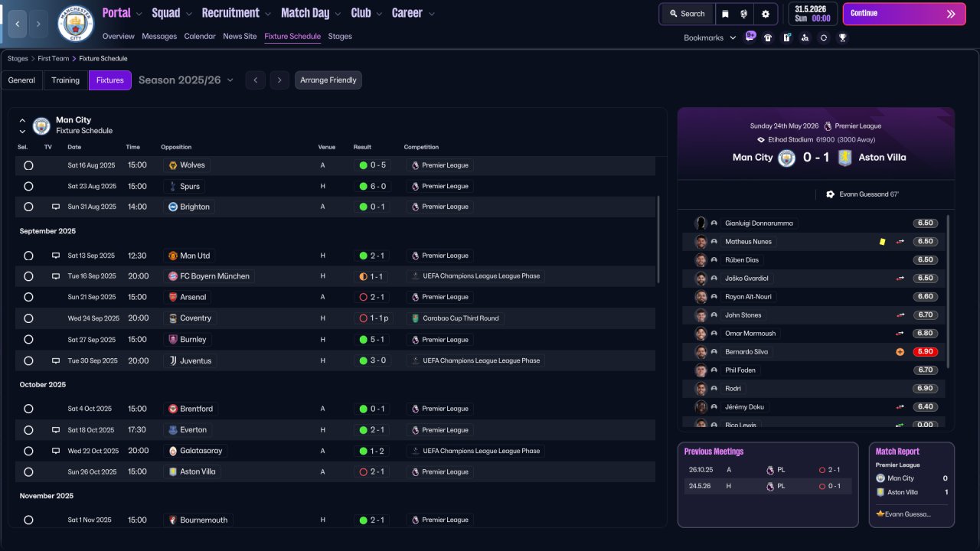The width and height of the screenshot is (980, 551).
Task: Click the circular arrows icon in bookmarks bar
Action: click(x=823, y=37)
